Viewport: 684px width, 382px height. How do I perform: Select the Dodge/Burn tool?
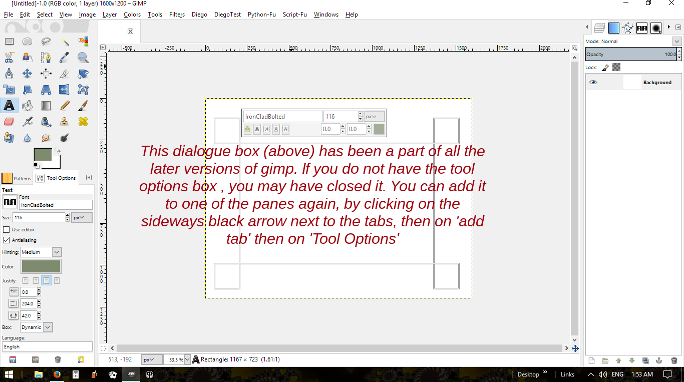click(65, 138)
